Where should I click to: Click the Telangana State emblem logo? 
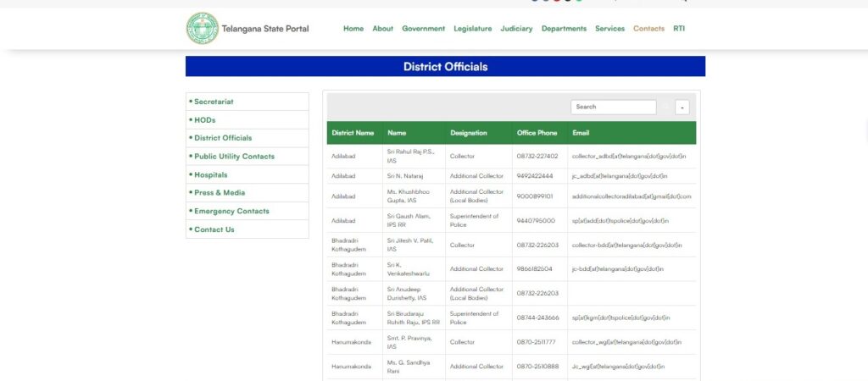tap(202, 29)
